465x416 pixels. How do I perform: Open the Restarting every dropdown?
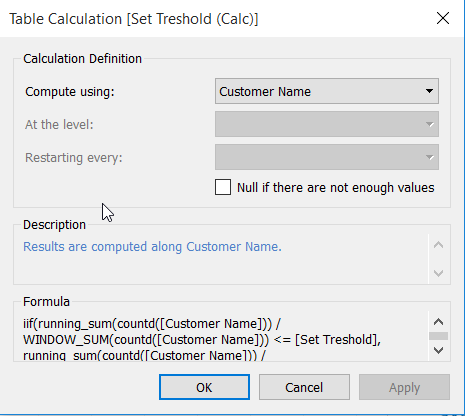tap(327, 157)
